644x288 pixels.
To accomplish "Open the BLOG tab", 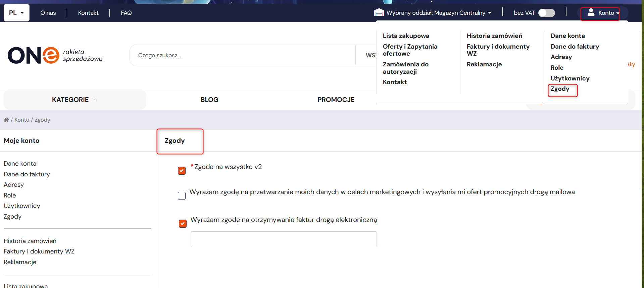I will [209, 100].
